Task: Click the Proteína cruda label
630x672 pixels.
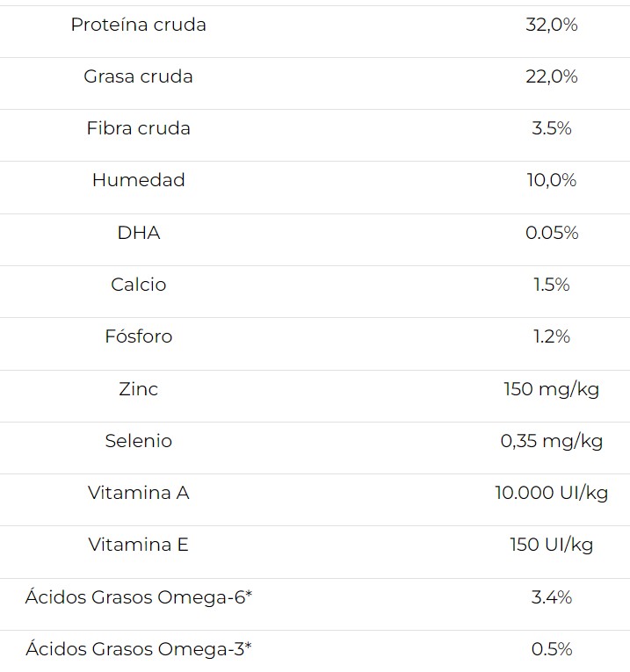Action: (138, 25)
